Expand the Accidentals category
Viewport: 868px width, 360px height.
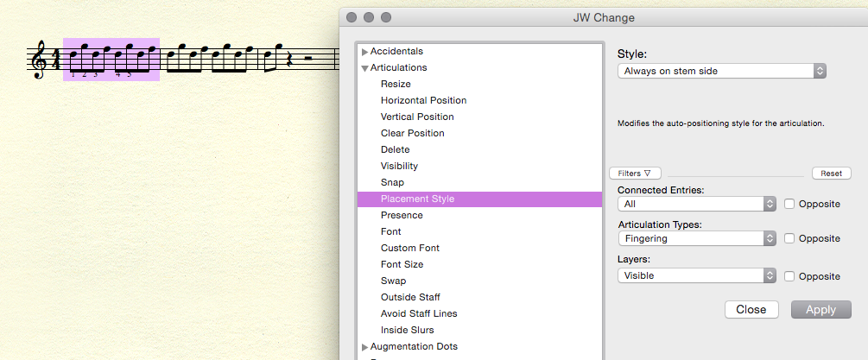click(x=365, y=52)
